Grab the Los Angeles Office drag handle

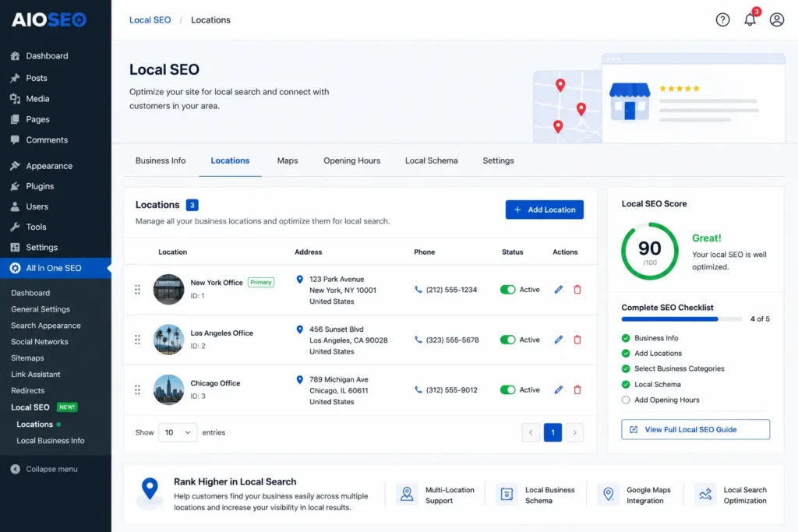click(137, 340)
